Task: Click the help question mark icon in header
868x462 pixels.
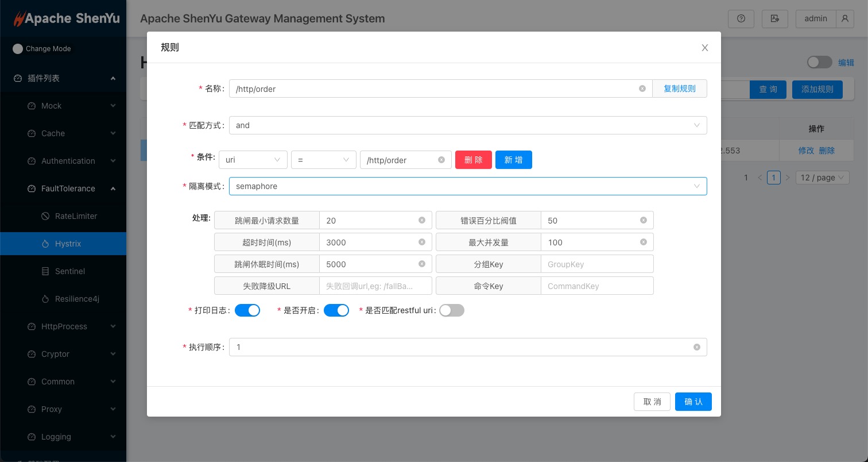Action: [741, 18]
